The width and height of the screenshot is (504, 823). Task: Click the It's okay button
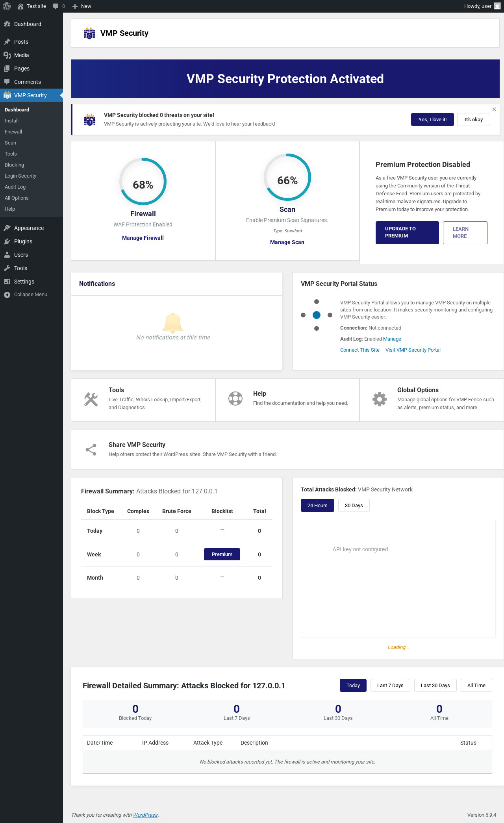click(x=474, y=120)
